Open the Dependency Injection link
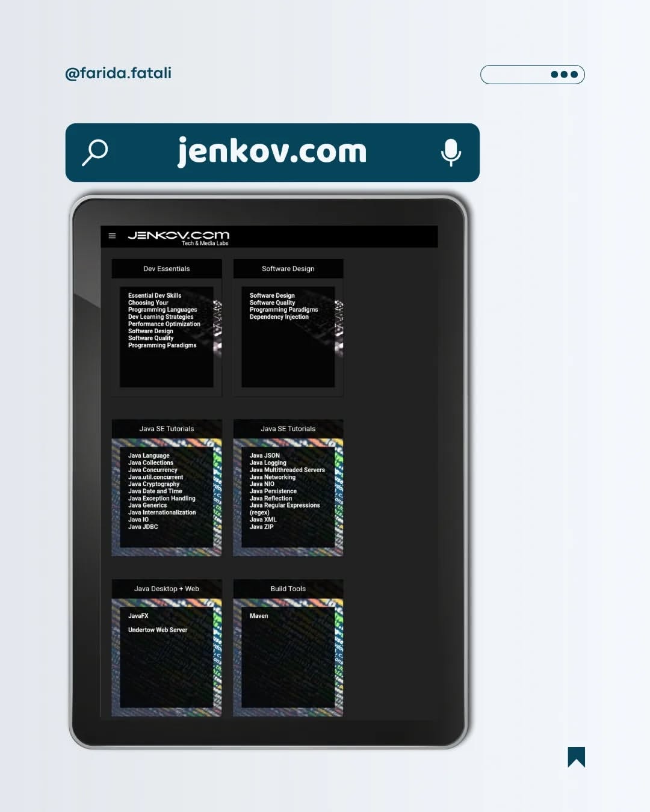The width and height of the screenshot is (650, 812). pos(279,317)
